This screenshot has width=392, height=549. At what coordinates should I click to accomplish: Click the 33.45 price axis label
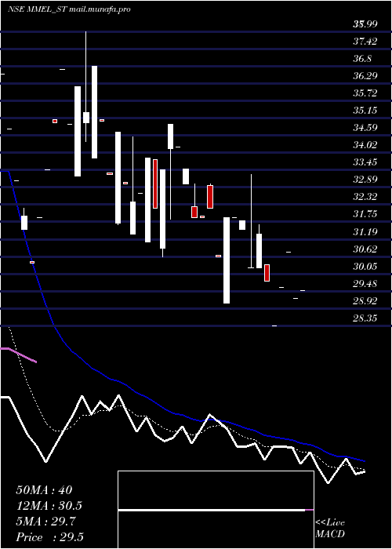(x=365, y=162)
